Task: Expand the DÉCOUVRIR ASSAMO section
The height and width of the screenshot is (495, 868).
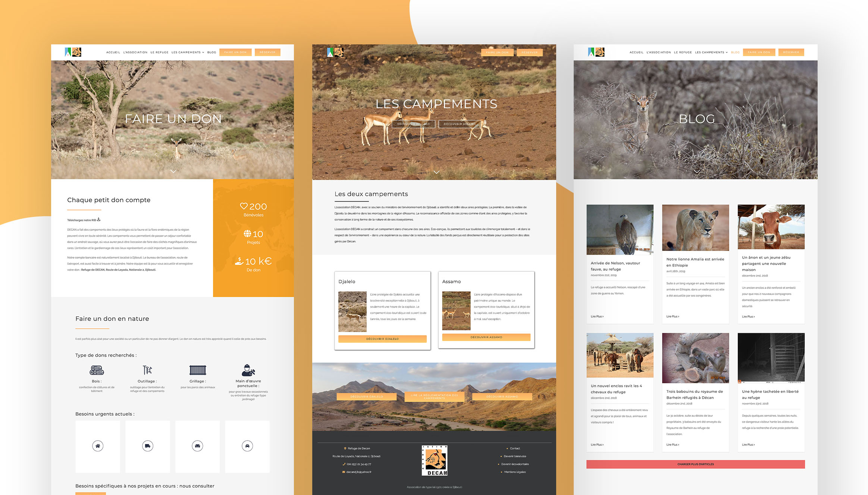Action: tap(486, 338)
